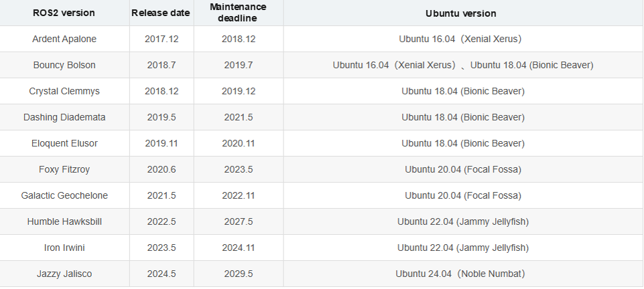Click the Eloquent Elusor version name
Viewport: 644px width, 289px height.
pos(64,144)
